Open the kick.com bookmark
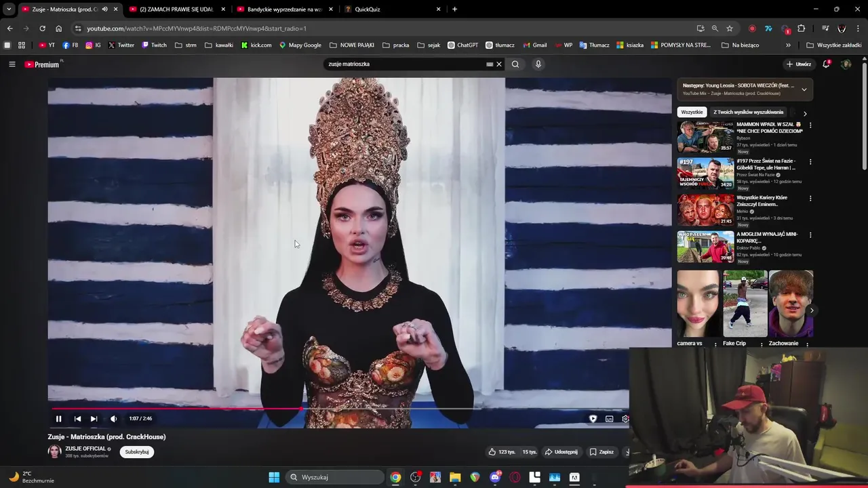This screenshot has width=868, height=488. [256, 45]
